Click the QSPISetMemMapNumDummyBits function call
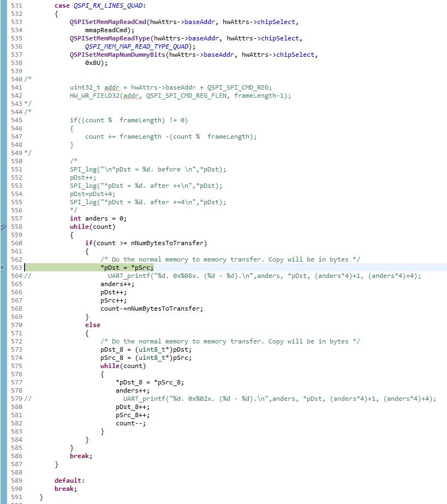This screenshot has width=447, height=504. pos(117,55)
